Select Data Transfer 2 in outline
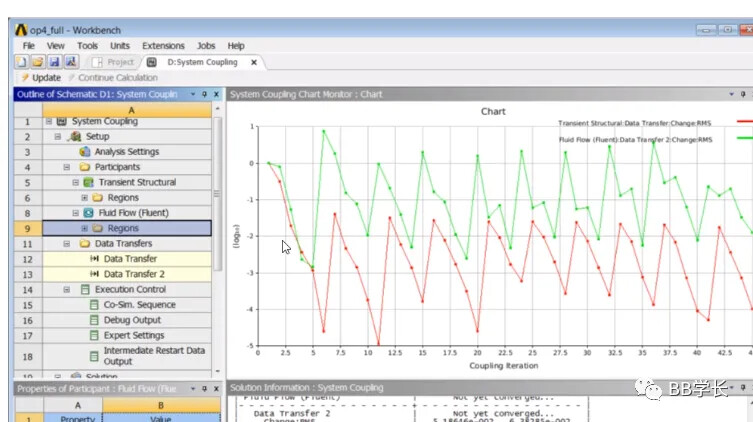Image resolution: width=753 pixels, height=422 pixels. (134, 274)
